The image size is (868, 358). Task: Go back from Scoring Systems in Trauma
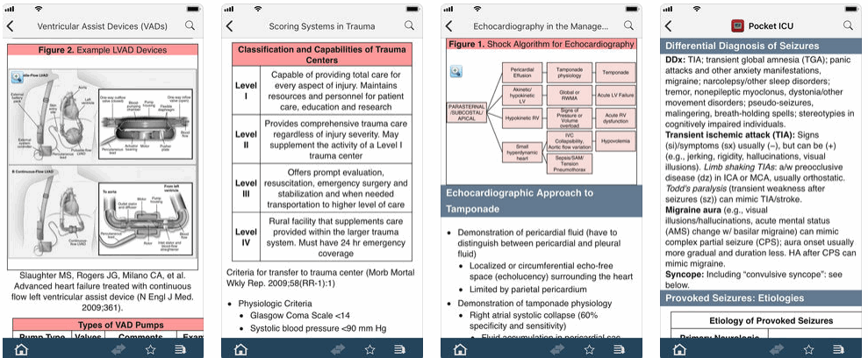click(x=229, y=26)
